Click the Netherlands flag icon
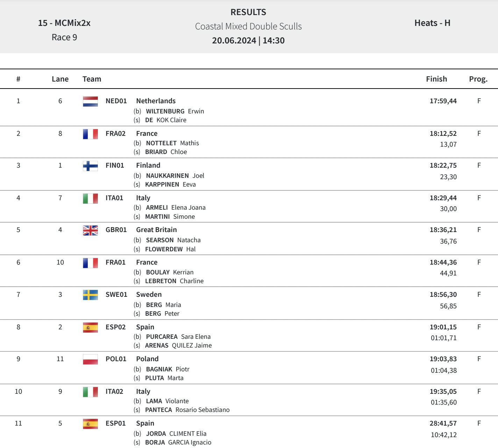This screenshot has height=448, width=498. [x=90, y=101]
